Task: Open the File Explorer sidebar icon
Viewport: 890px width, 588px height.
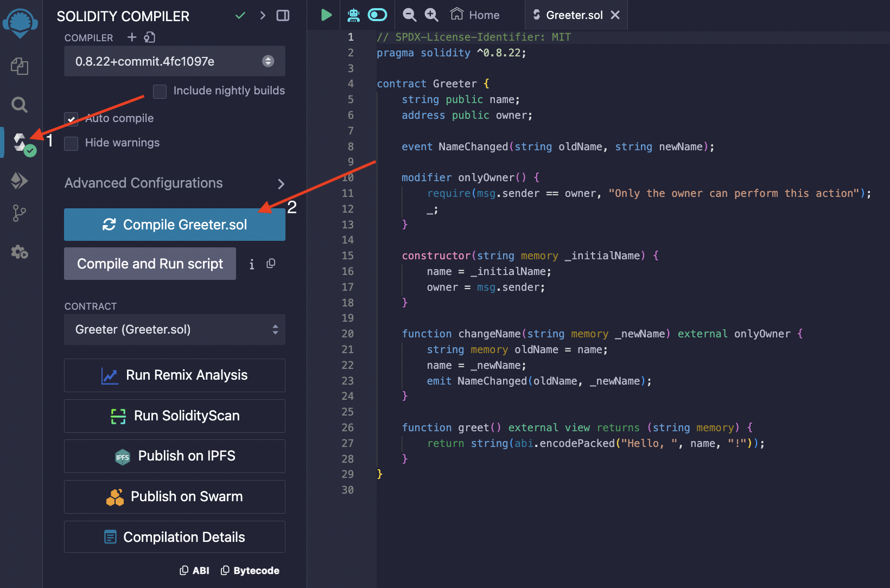Action: click(x=20, y=66)
